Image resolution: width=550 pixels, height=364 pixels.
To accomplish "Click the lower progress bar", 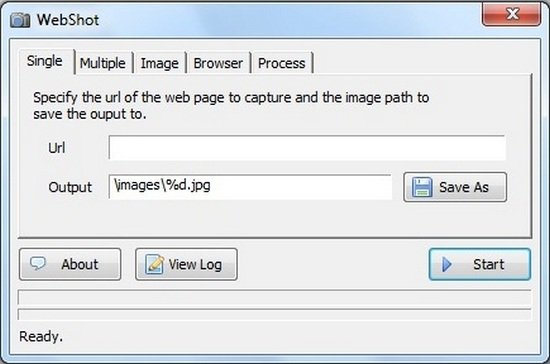I will click(x=275, y=315).
